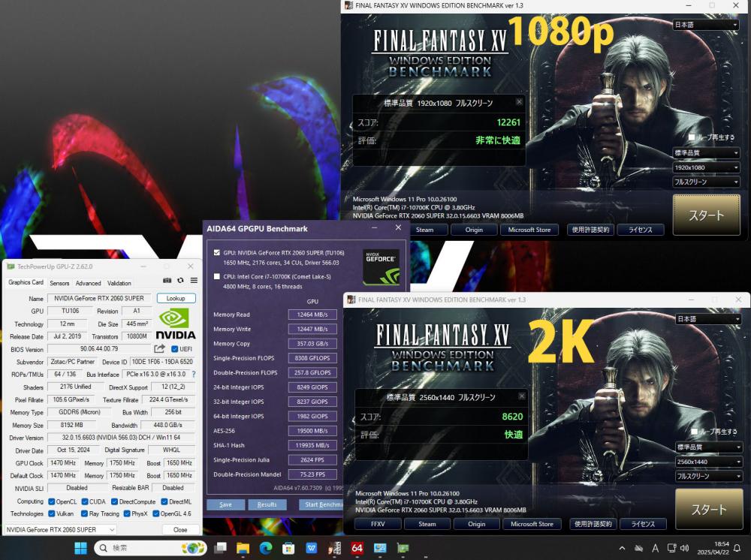Click Final Fantasy XV taskbar icon
Screen dimensions: 751x560
pos(334,548)
